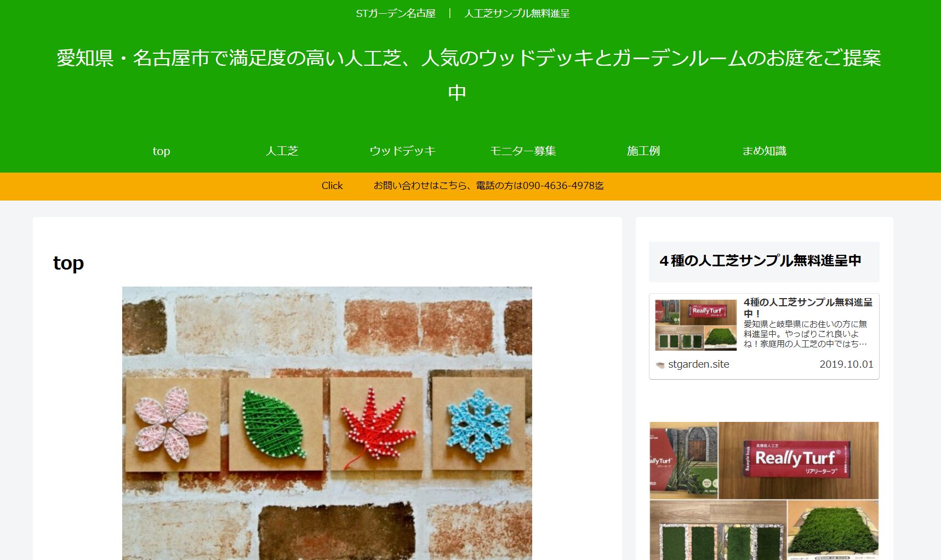Open the 施工例 menu item
Image resolution: width=941 pixels, height=560 pixels.
[643, 151]
